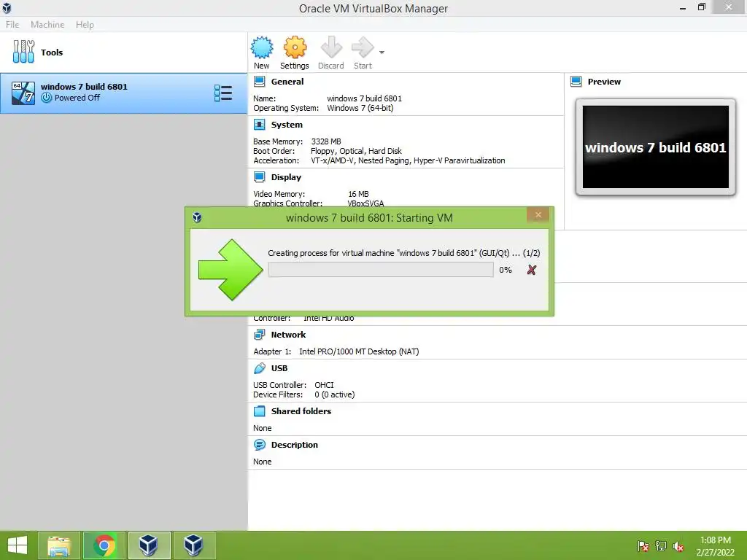Expand the Start button dropdown arrow

(382, 52)
